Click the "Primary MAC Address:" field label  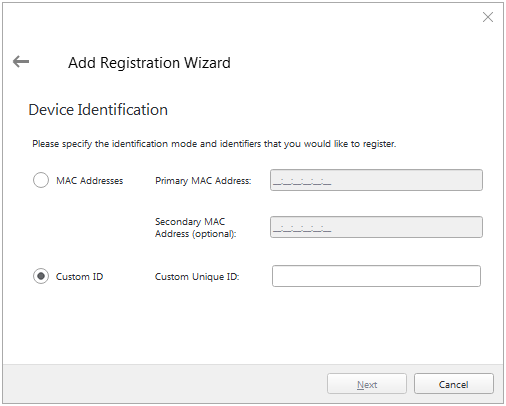203,181
